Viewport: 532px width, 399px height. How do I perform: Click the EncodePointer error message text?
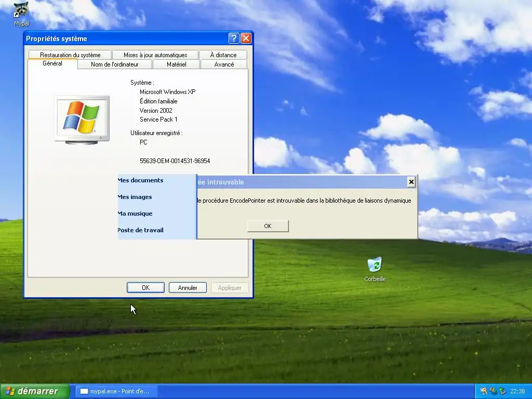(x=304, y=201)
